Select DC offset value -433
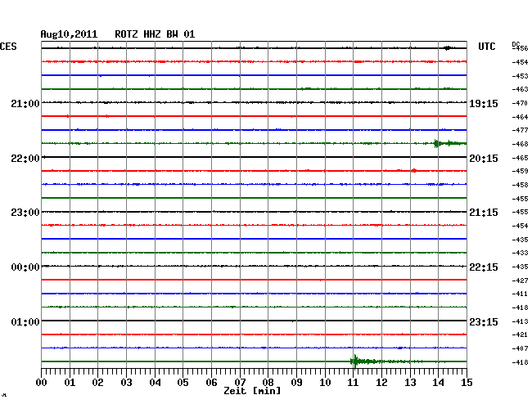 pos(520,254)
